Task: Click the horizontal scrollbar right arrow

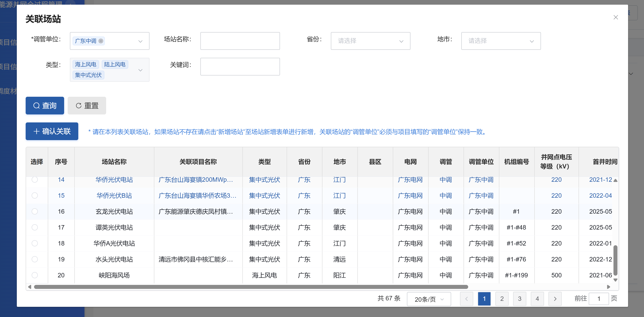Action: coord(608,287)
